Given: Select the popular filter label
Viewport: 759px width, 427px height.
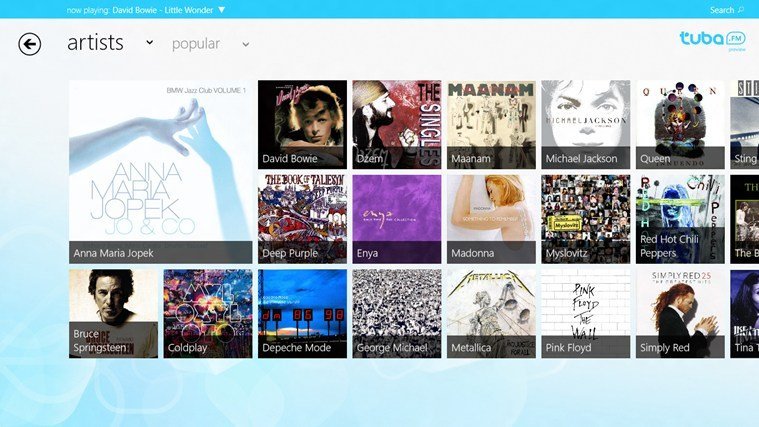Looking at the screenshot, I should [196, 44].
